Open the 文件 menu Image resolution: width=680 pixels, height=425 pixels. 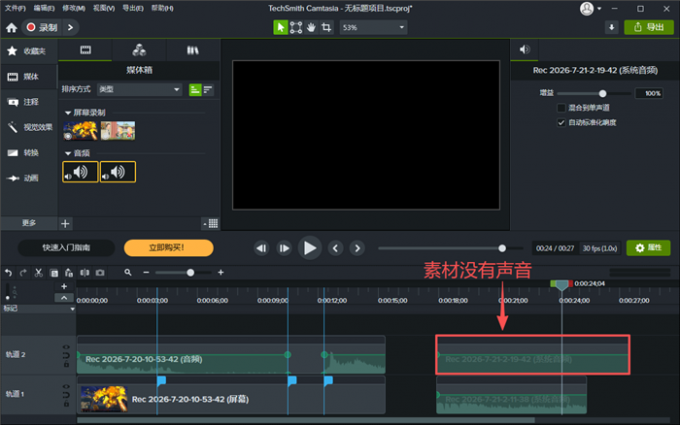coord(15,8)
